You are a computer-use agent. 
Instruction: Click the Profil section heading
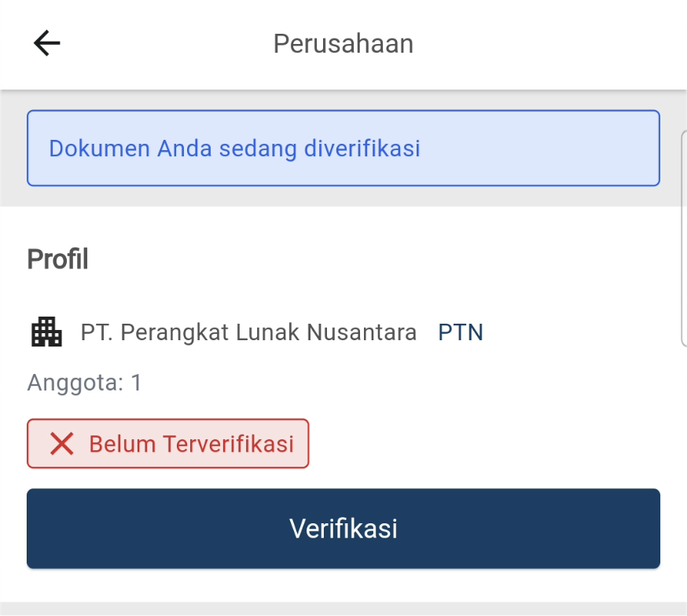[x=57, y=258]
